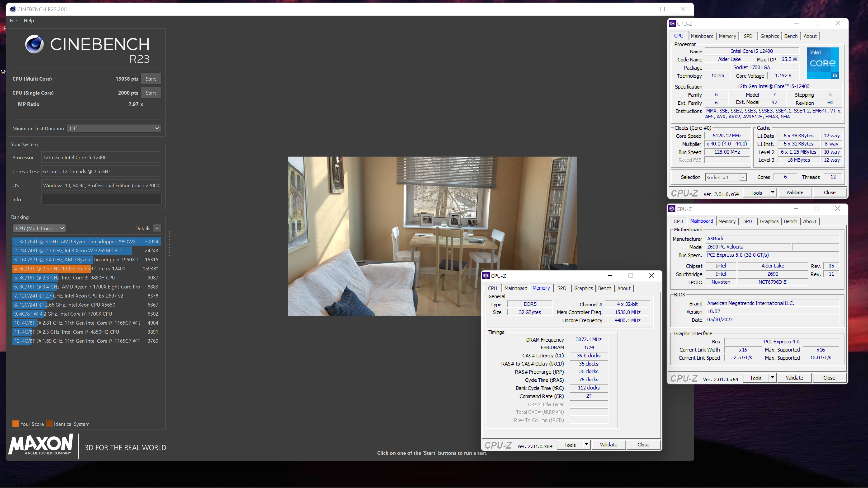Screen dimensions: 868x488
Task: Click the CPU-Z icon in CPU window title
Action: tap(672, 23)
